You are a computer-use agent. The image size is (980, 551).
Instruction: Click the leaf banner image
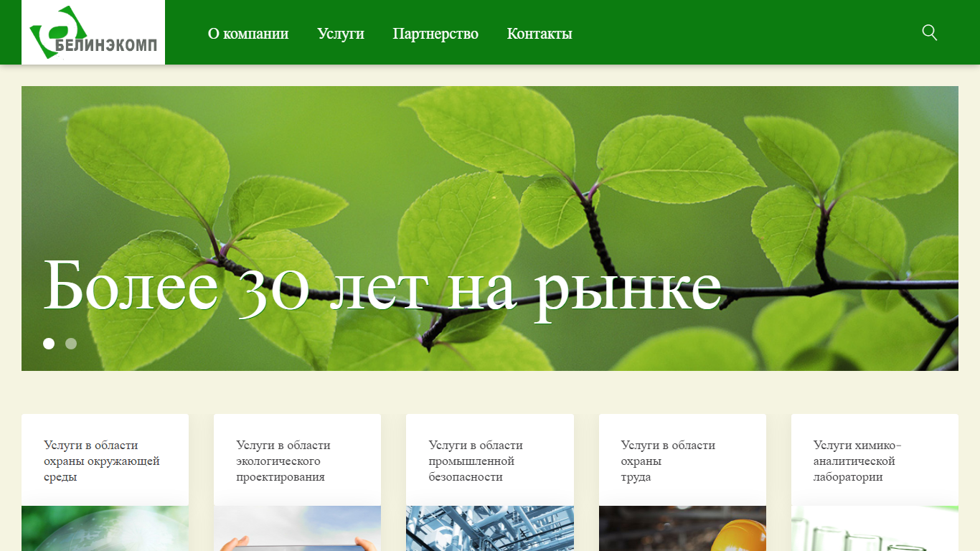[490, 228]
